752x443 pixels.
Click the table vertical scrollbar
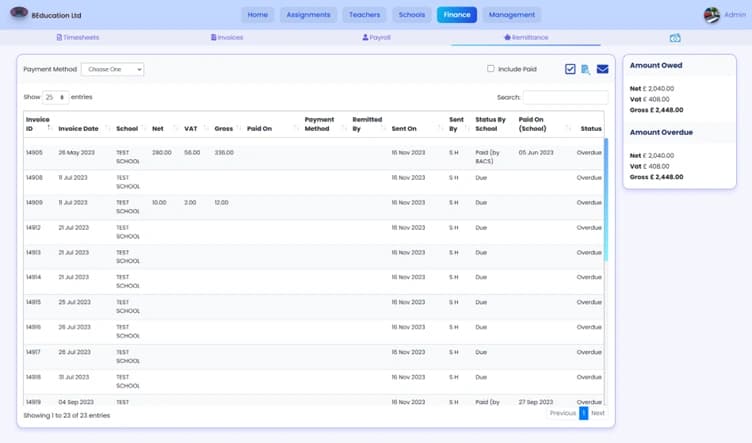point(606,199)
